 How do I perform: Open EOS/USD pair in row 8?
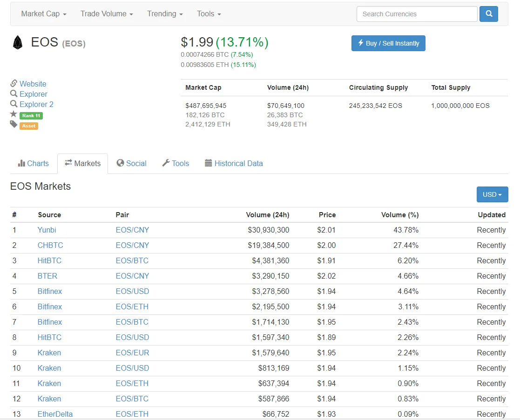tap(132, 337)
